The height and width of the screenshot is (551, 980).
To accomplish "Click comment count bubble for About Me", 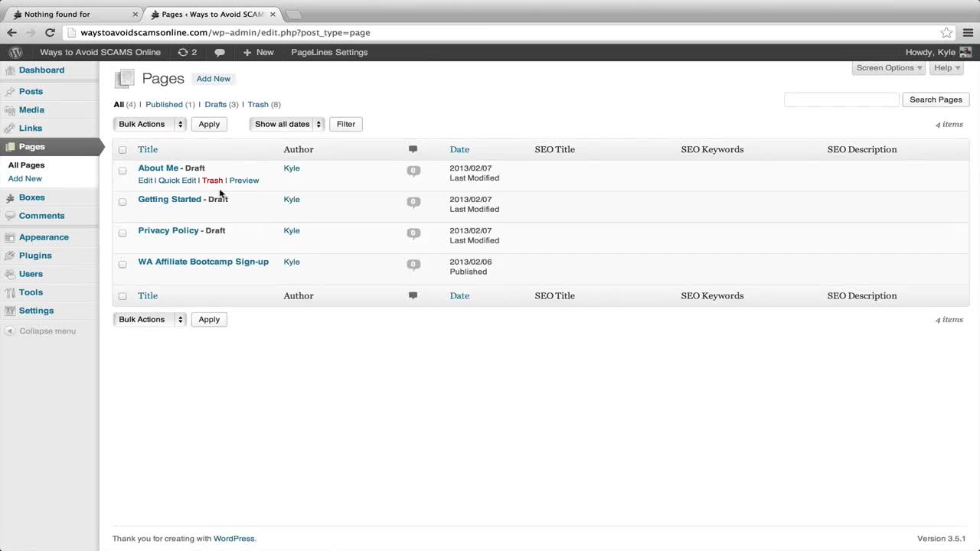I will 413,171.
